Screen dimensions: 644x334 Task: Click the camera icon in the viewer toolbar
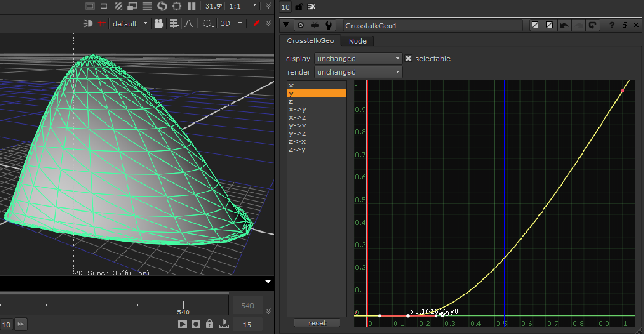(x=159, y=24)
